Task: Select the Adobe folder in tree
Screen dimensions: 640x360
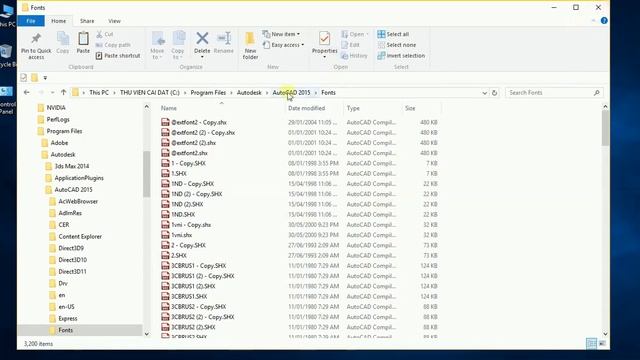Action: (x=59, y=143)
